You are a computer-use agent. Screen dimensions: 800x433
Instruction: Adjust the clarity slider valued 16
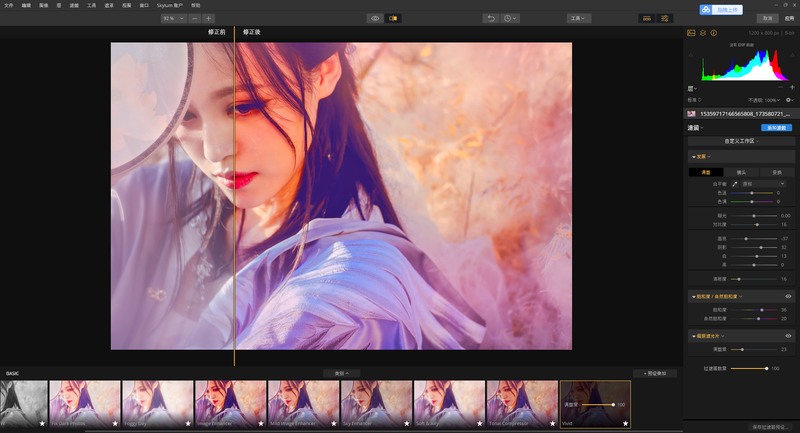(754, 279)
